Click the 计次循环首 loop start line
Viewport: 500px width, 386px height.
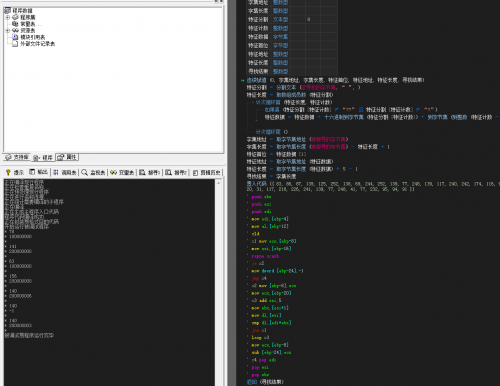[294, 102]
